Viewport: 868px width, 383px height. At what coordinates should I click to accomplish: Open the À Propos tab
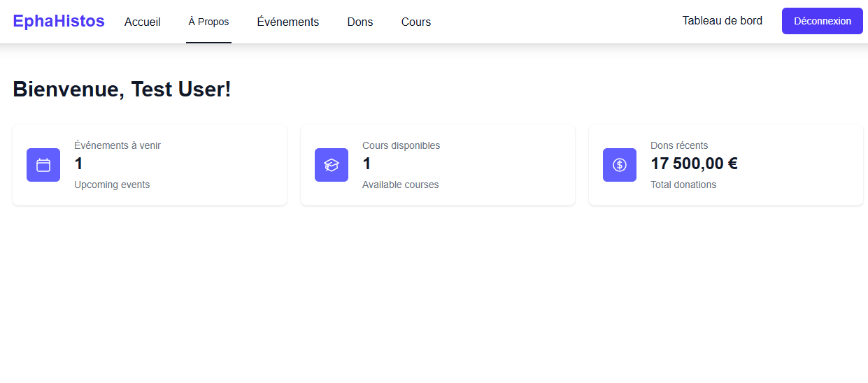pos(208,22)
